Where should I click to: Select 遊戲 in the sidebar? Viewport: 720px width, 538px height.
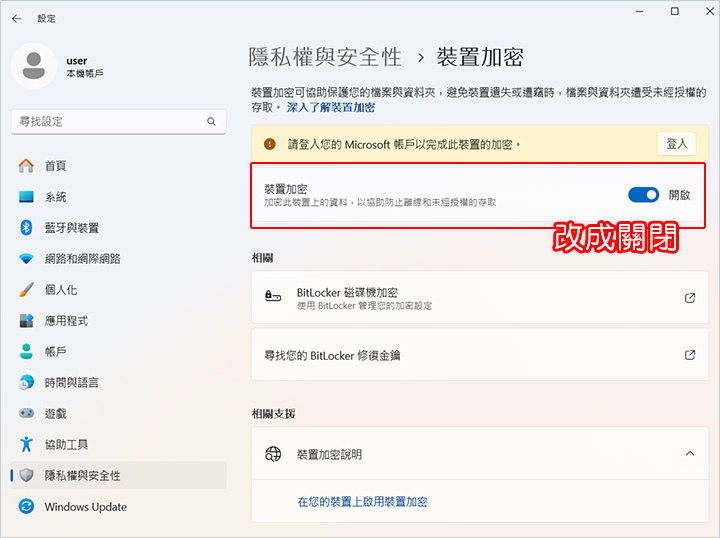pos(56,413)
